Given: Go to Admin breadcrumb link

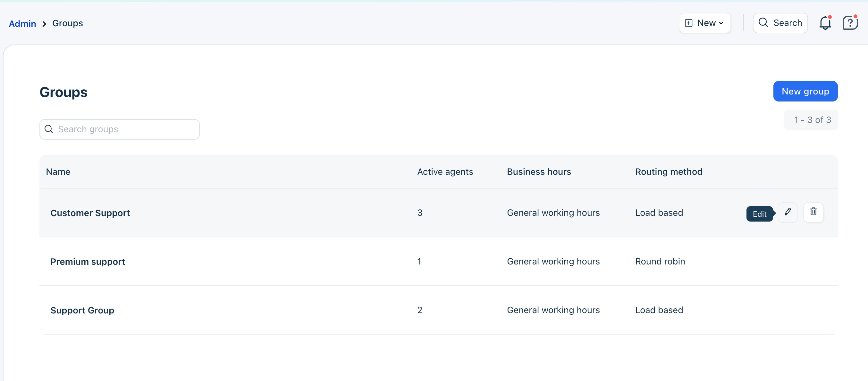Looking at the screenshot, I should point(22,24).
